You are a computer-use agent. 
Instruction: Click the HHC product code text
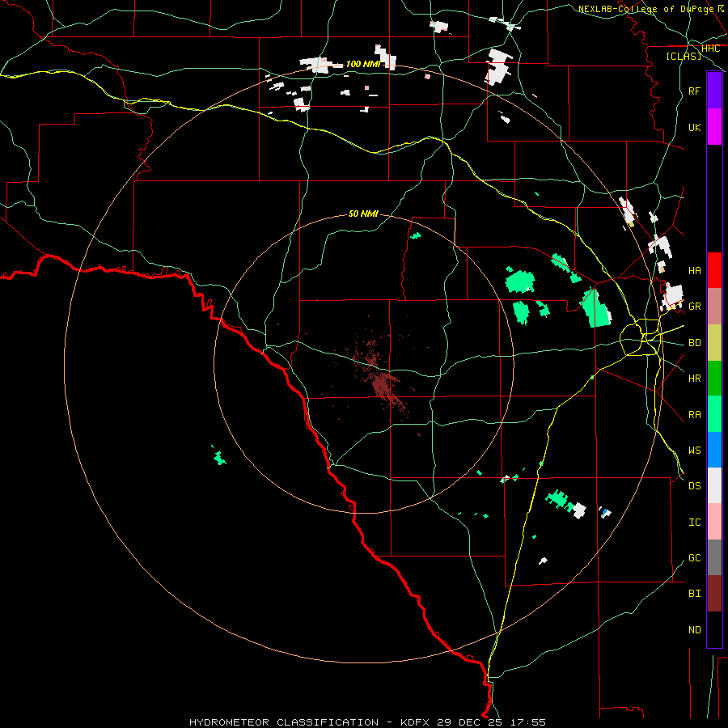click(x=710, y=49)
